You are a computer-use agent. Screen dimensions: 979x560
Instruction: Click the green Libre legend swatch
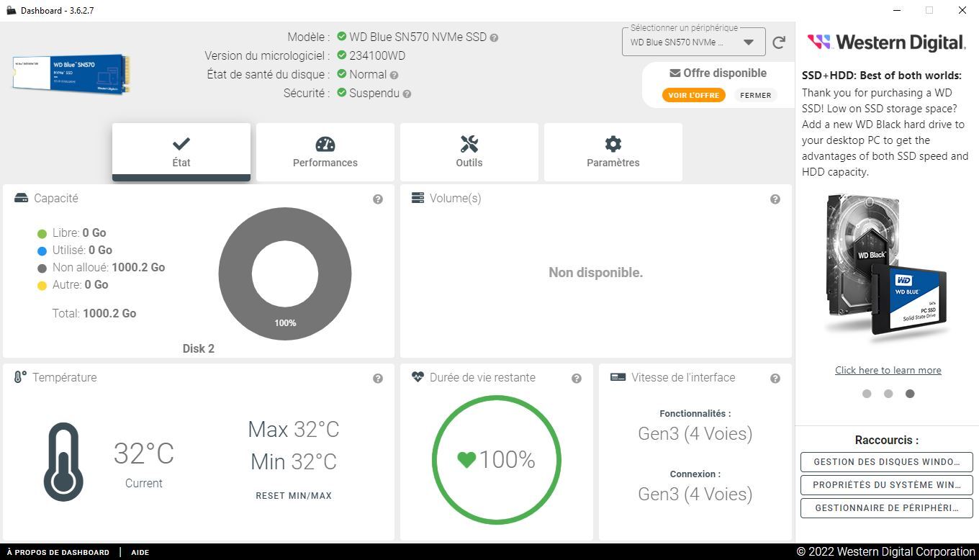[42, 234]
